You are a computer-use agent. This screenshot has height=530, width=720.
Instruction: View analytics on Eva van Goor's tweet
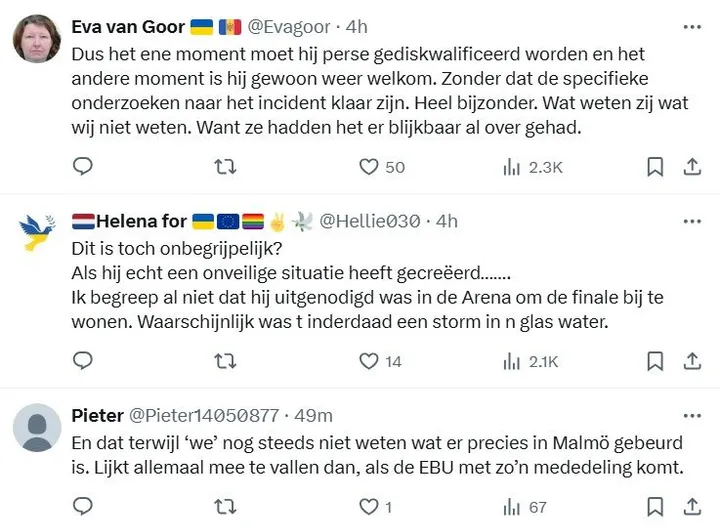512,167
